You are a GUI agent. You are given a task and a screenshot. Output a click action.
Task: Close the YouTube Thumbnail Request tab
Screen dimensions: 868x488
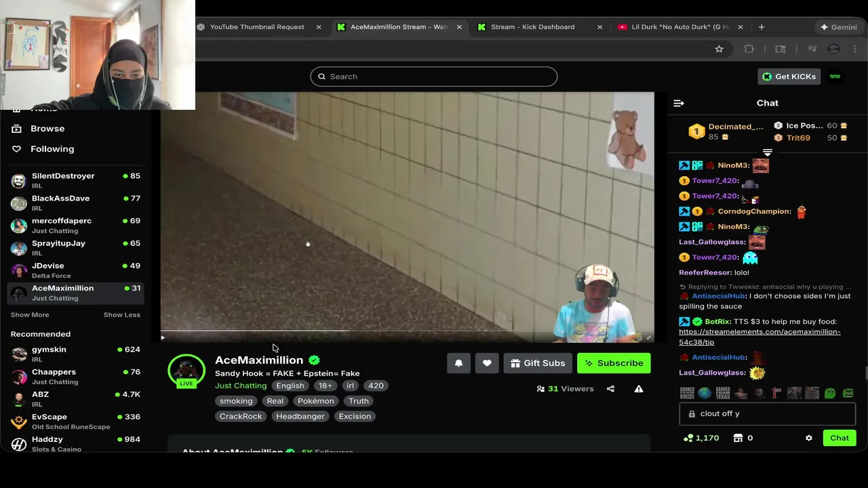pos(319,27)
